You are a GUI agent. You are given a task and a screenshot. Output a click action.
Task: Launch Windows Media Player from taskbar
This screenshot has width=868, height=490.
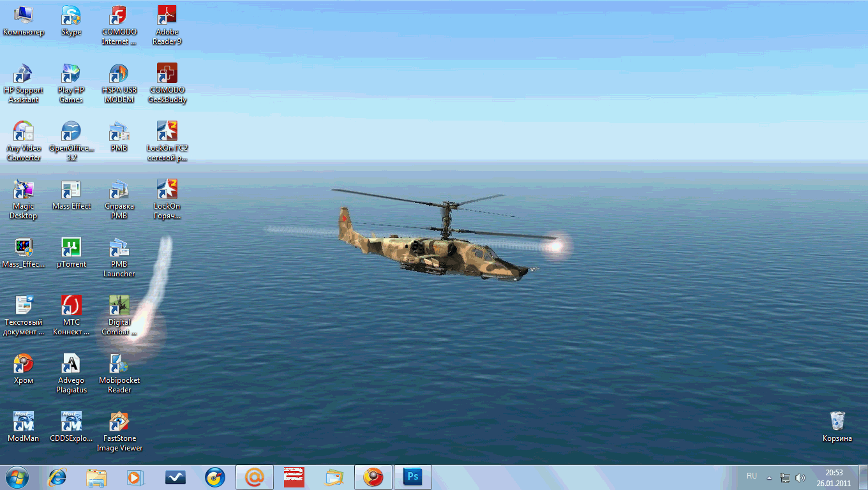pyautogui.click(x=136, y=477)
